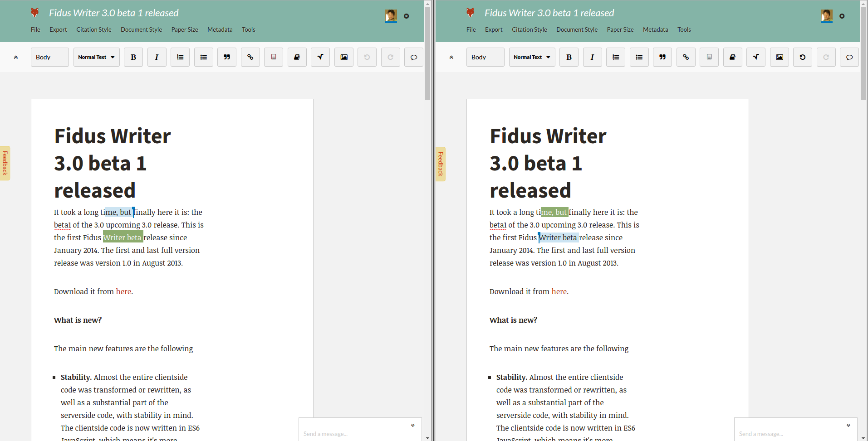Click Bold button in left window
The image size is (868, 441).
coord(133,57)
